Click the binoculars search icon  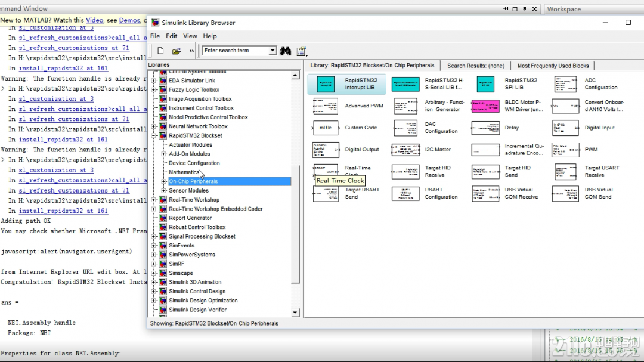[286, 51]
